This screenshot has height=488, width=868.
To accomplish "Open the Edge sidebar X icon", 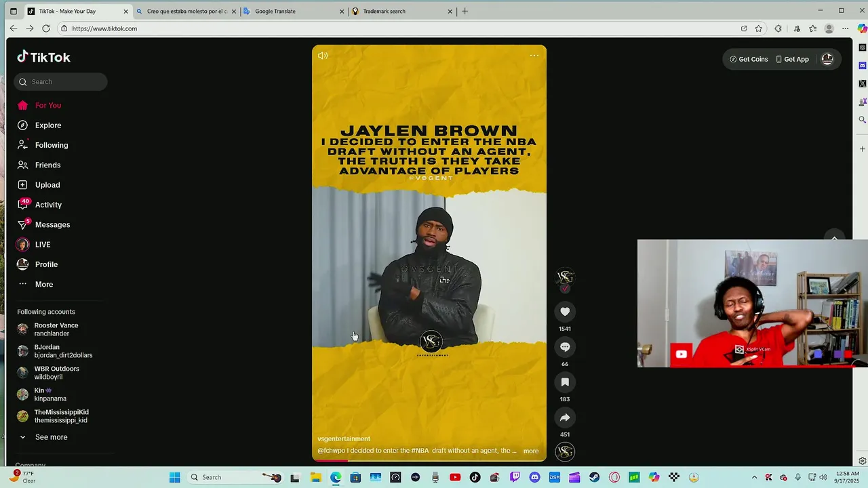I will (x=863, y=83).
